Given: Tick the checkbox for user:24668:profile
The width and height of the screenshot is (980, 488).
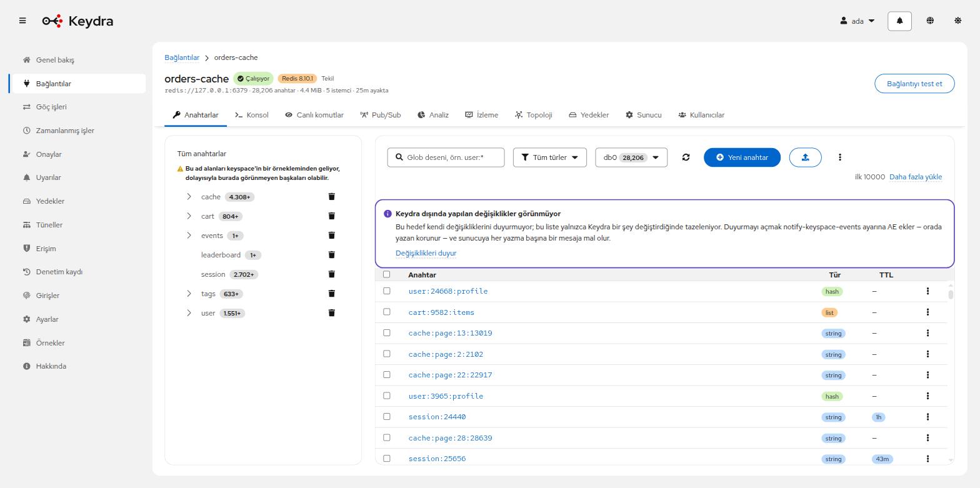Looking at the screenshot, I should (x=386, y=291).
